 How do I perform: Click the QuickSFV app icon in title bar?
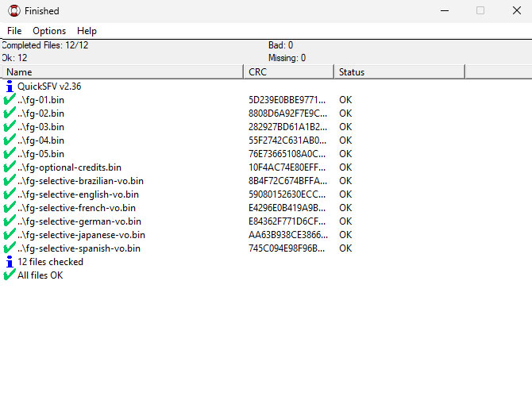point(13,11)
